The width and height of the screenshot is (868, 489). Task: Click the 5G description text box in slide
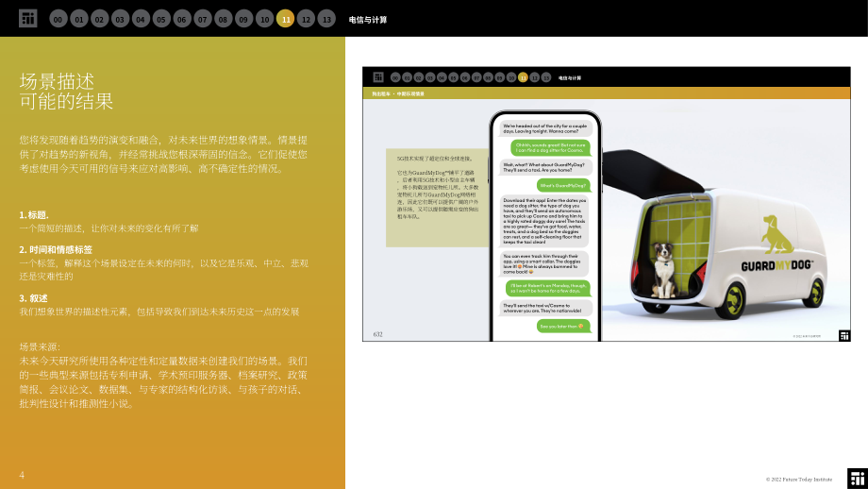pos(437,197)
